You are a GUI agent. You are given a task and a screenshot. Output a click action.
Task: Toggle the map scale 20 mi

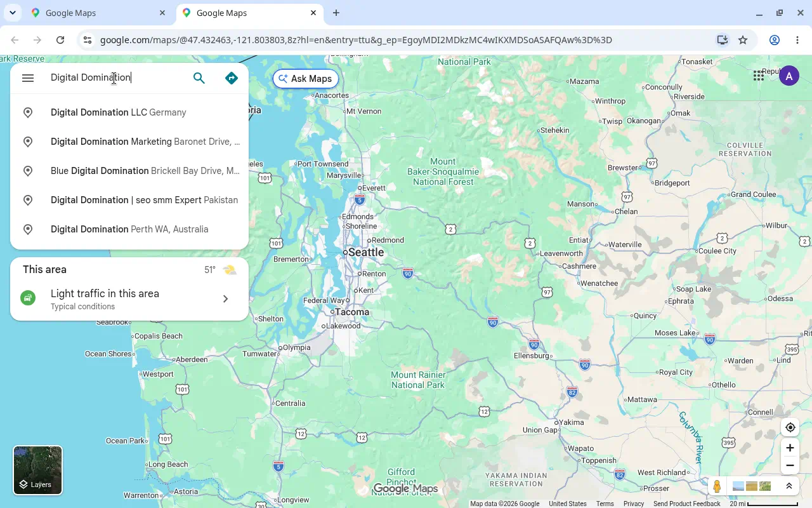tap(764, 504)
